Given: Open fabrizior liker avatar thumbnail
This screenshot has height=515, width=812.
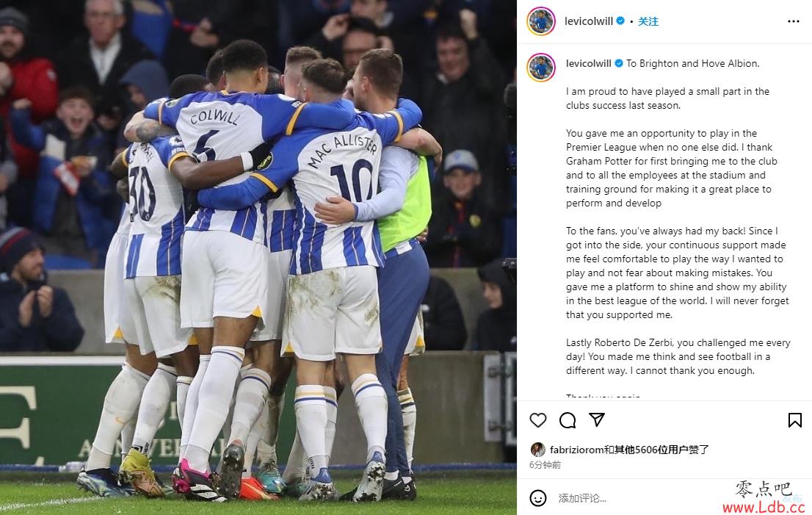Looking at the screenshot, I should point(538,449).
